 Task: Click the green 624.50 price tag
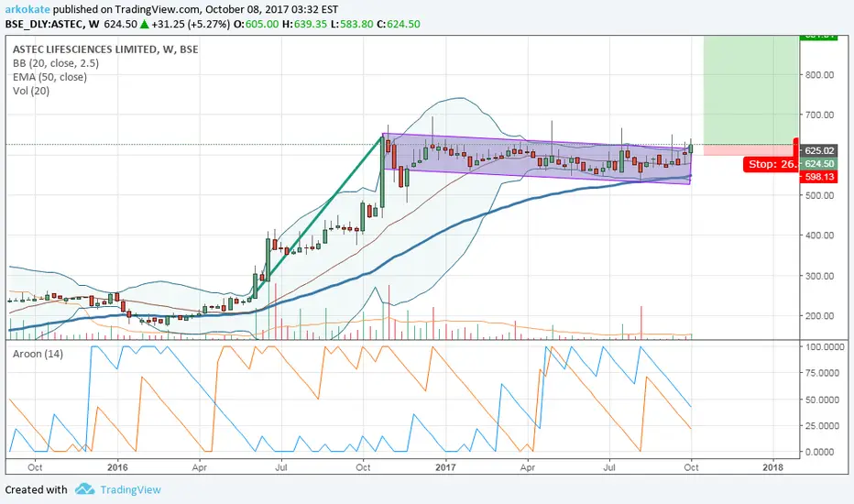tap(820, 163)
